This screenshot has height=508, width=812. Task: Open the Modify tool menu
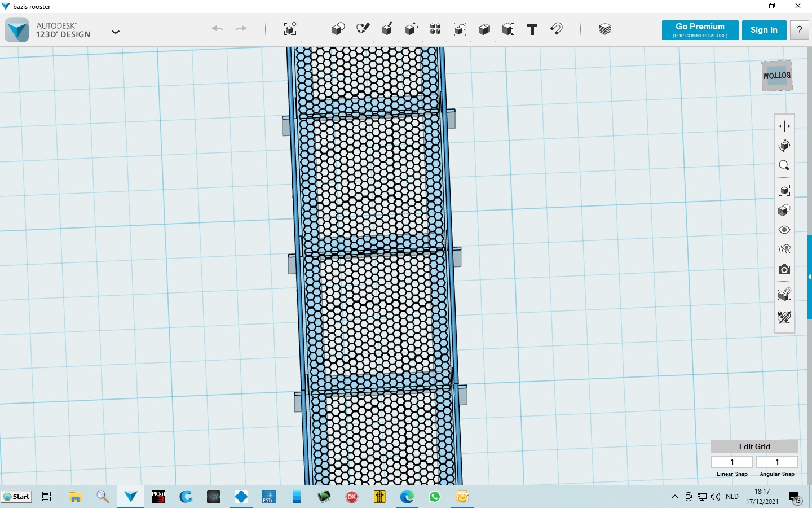(x=412, y=29)
